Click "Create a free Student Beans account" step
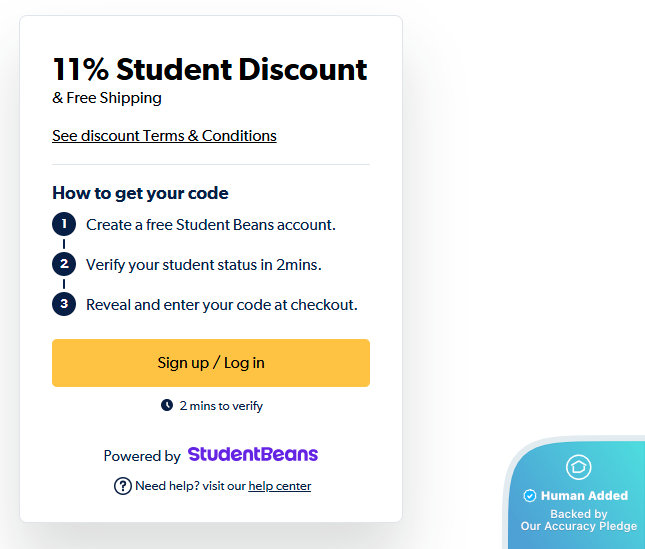Viewport: 645px width, 549px height. point(211,225)
